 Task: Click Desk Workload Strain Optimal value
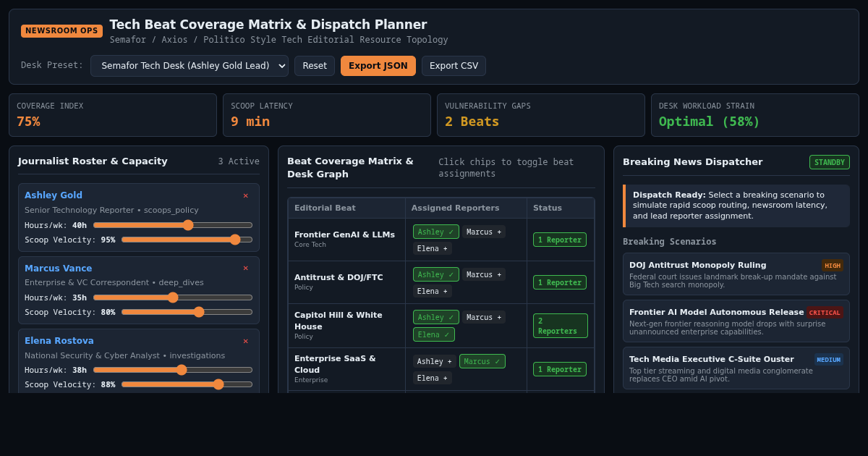pos(710,122)
